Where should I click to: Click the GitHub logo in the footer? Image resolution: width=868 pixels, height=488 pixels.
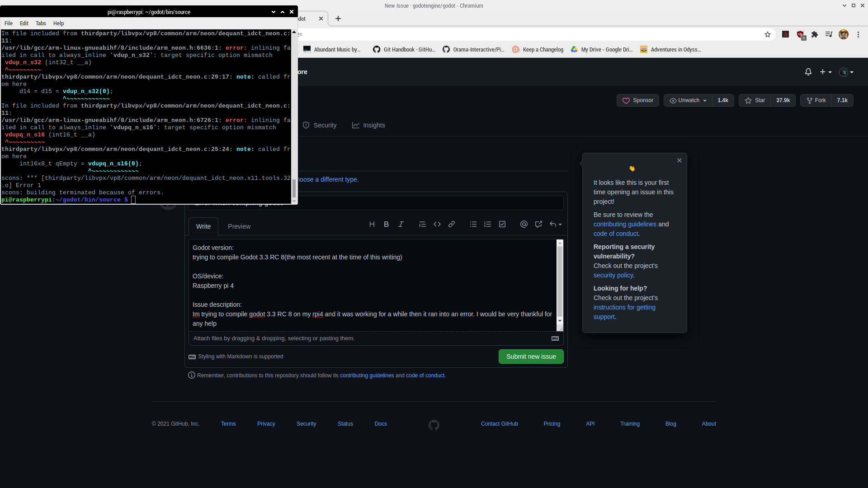click(434, 425)
